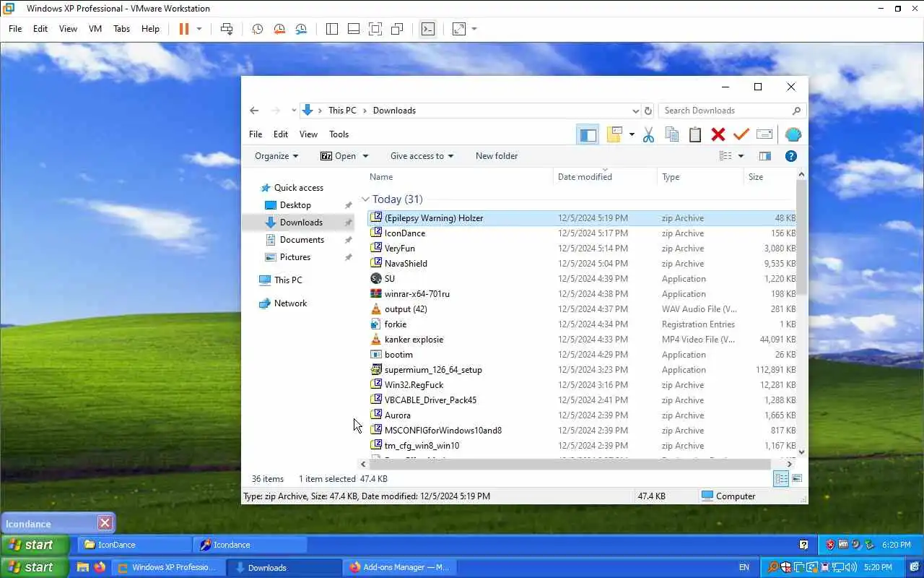
Task: Click the vertical scrollbar in file list
Action: pyautogui.click(x=801, y=238)
